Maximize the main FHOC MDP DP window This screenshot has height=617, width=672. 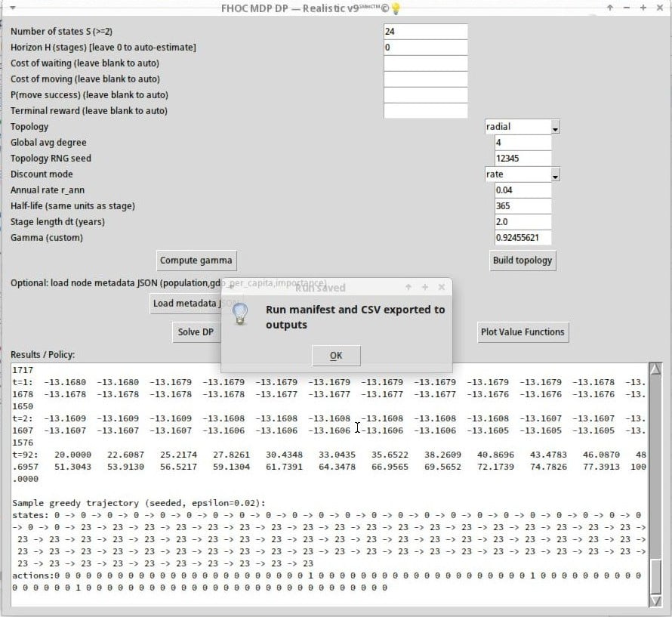(x=643, y=8)
